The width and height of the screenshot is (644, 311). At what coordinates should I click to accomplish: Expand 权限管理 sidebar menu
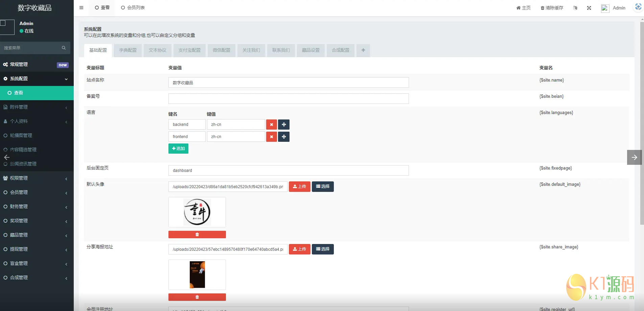coord(37,178)
